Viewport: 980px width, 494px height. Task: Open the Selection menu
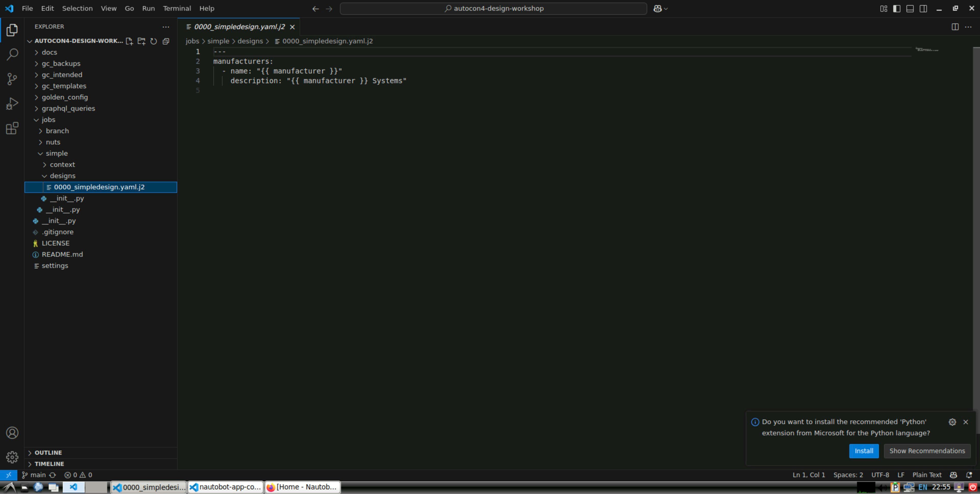pyautogui.click(x=77, y=8)
